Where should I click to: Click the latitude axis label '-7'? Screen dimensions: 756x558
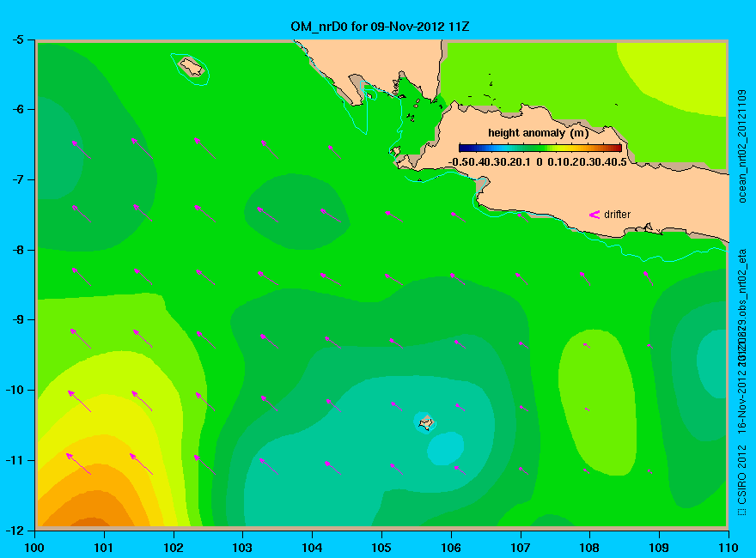[17, 179]
